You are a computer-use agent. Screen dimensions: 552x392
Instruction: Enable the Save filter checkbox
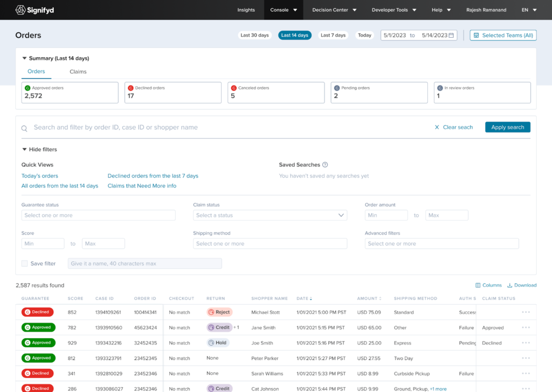[23, 263]
